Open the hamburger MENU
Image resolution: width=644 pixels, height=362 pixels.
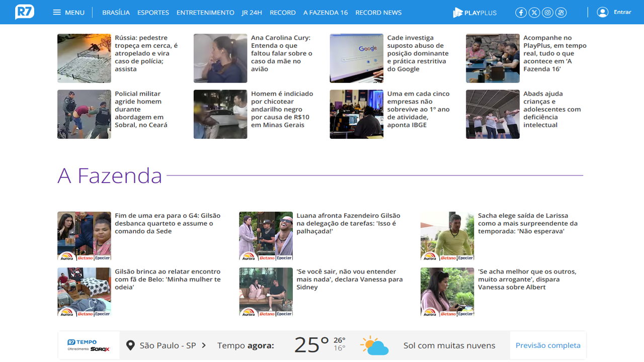(x=69, y=12)
